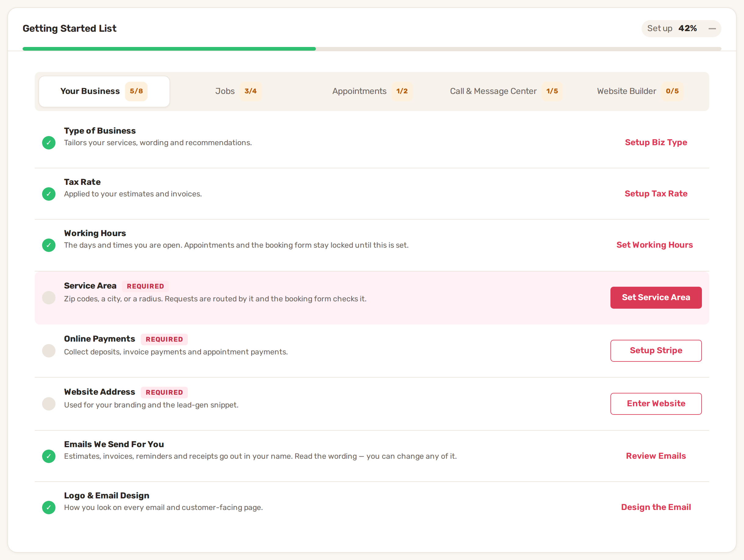Select the Call & Message Center tab

(x=506, y=91)
